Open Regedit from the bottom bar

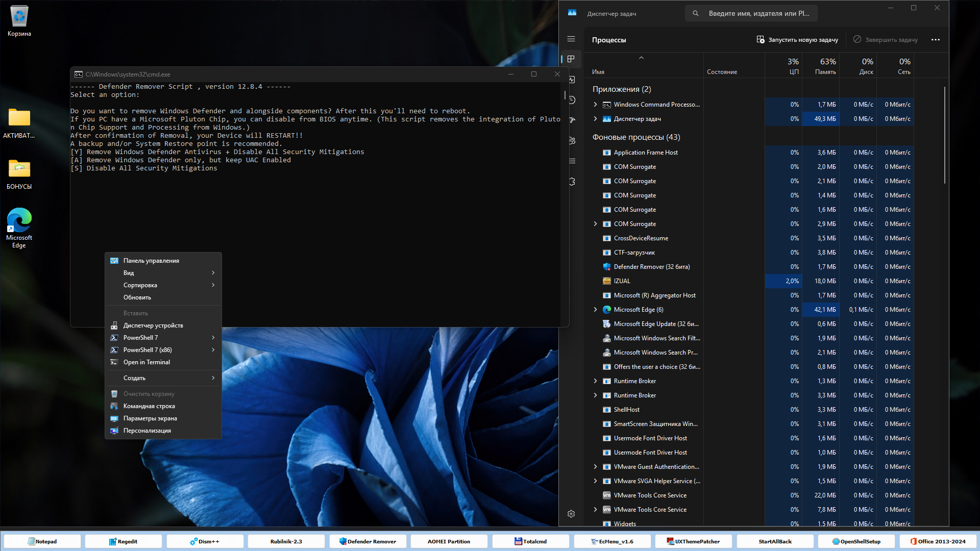[124, 541]
